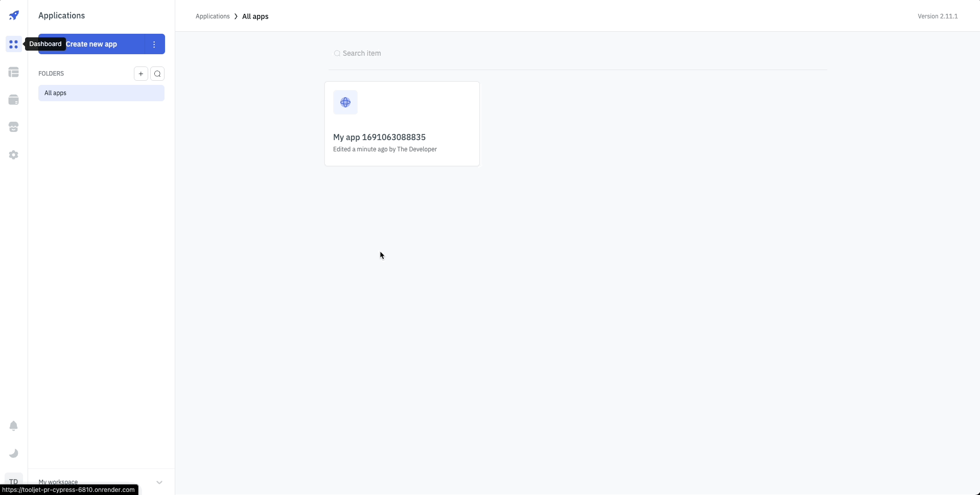Open the Data sources sidebar icon
The width and height of the screenshot is (980, 495).
point(14,100)
